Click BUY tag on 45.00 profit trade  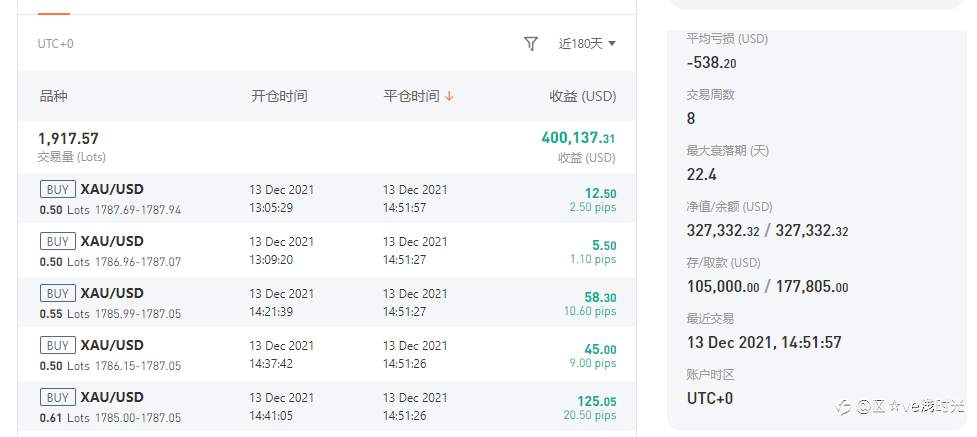pos(58,345)
